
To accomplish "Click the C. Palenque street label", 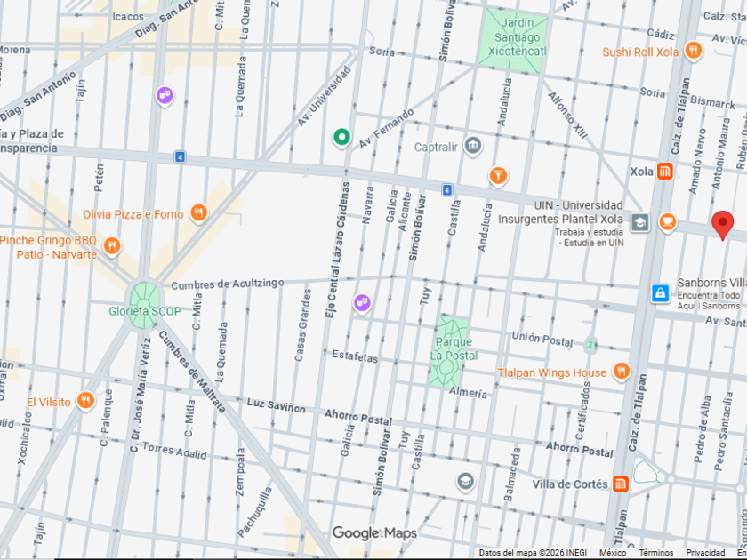I will coord(107,418).
